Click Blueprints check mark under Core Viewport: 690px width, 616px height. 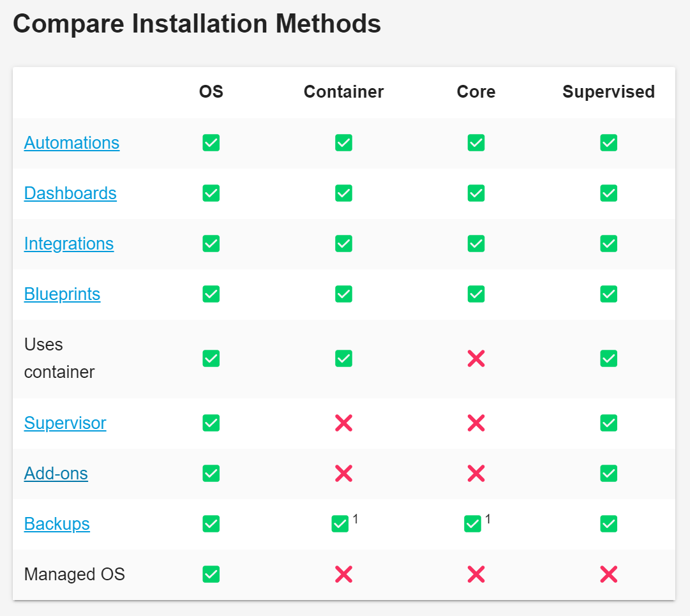(476, 294)
